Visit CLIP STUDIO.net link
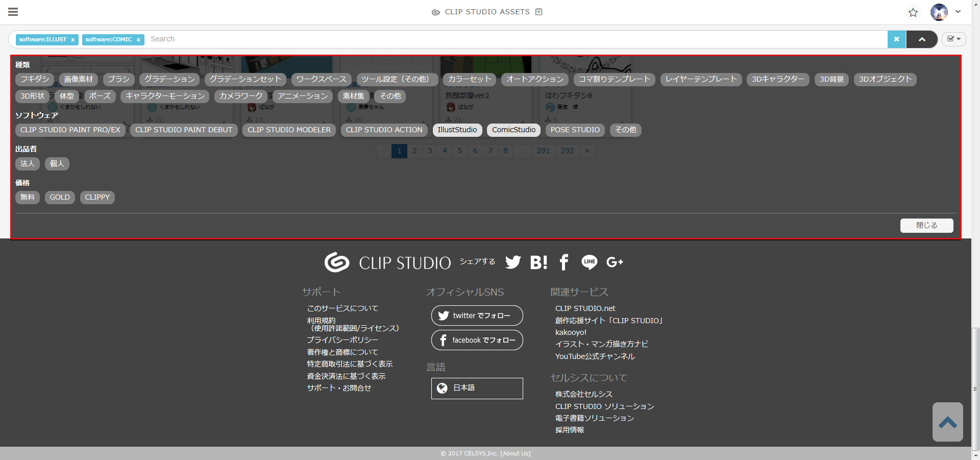The width and height of the screenshot is (980, 460). click(x=585, y=308)
